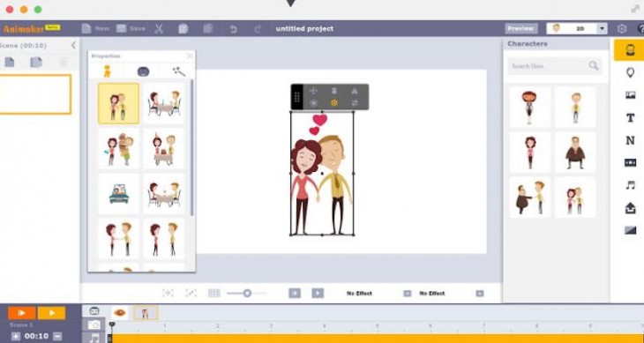Switch to the magic wand effects tab
This screenshot has height=343, width=644.
tap(179, 71)
